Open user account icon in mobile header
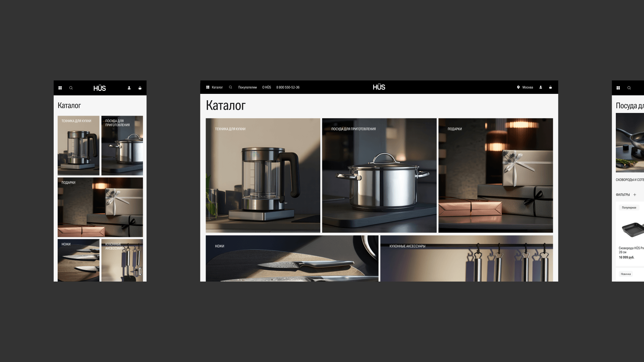The height and width of the screenshot is (362, 644). pyautogui.click(x=129, y=88)
